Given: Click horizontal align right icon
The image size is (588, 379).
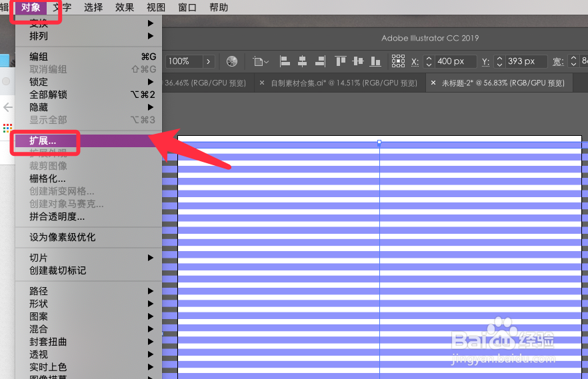Looking at the screenshot, I should pyautogui.click(x=320, y=61).
